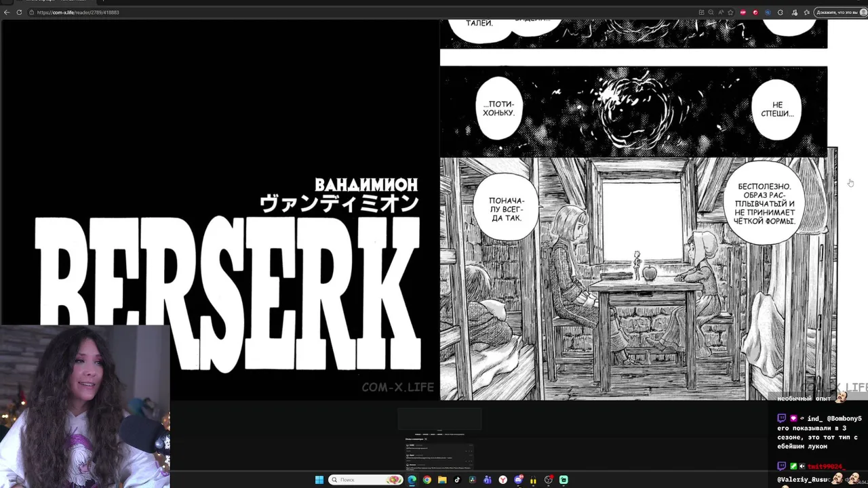Click the 'ind_' username in chat overlay
Screen dimensions: 868x488
814,419
